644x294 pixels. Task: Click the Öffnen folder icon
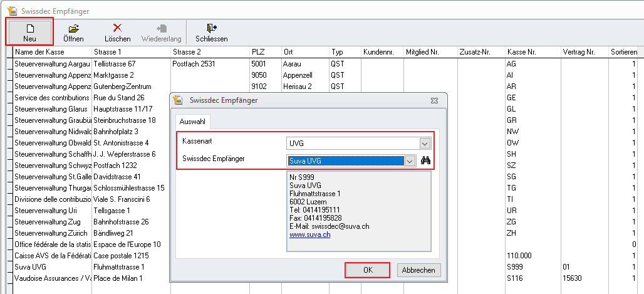[x=73, y=28]
